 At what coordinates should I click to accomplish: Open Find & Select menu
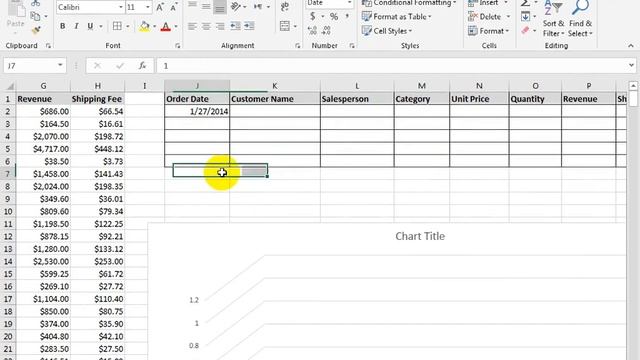point(580,19)
